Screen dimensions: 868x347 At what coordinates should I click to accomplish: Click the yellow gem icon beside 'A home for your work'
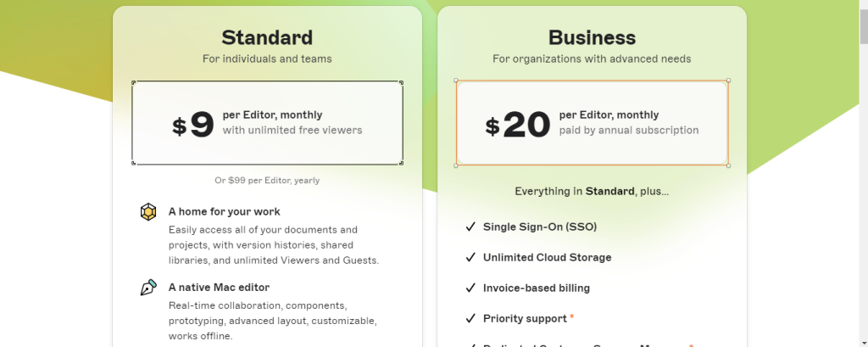pyautogui.click(x=148, y=212)
